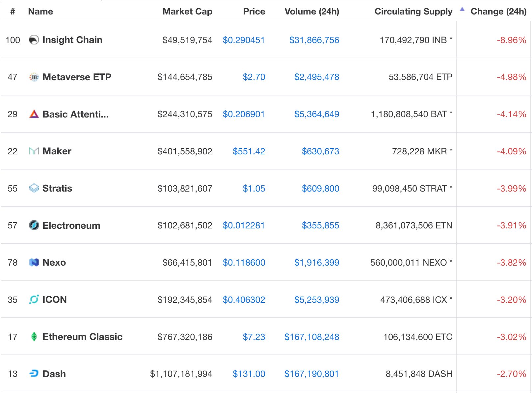Sort the table by Market Cap
The width and height of the screenshot is (532, 393).
[x=187, y=12]
